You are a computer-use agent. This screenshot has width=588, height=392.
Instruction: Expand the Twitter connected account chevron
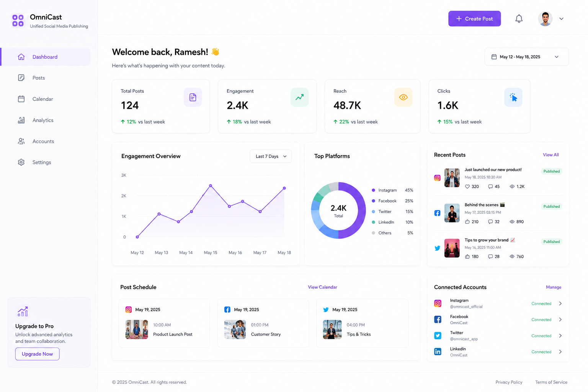coord(560,336)
